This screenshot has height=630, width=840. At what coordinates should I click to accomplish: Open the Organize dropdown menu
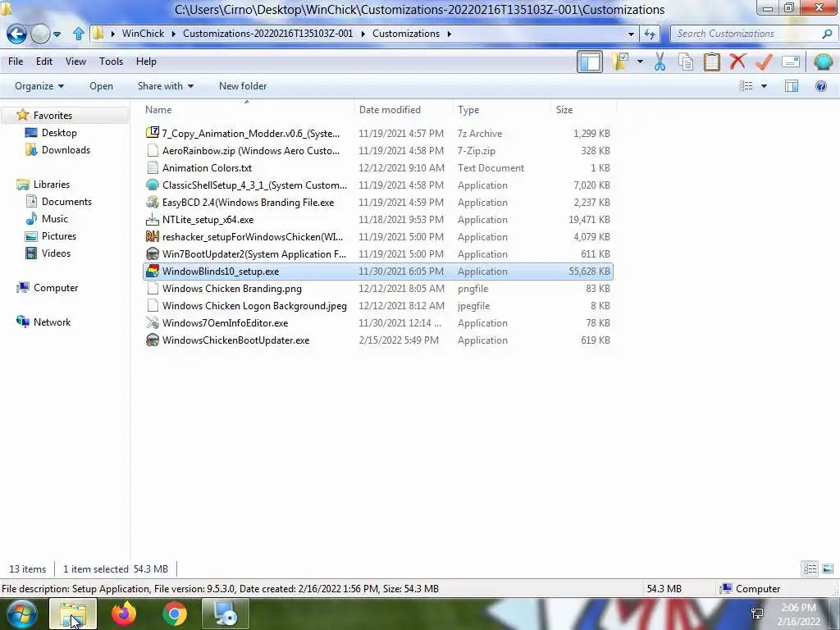pyautogui.click(x=39, y=86)
